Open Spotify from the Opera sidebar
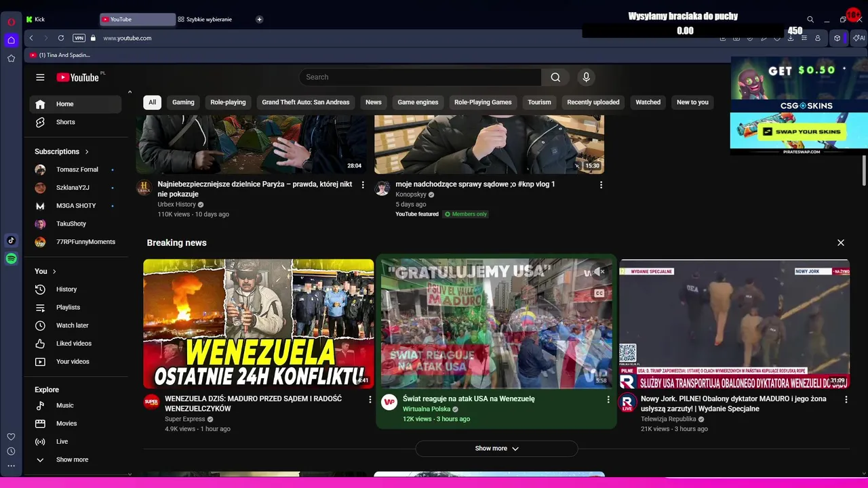 (x=12, y=259)
